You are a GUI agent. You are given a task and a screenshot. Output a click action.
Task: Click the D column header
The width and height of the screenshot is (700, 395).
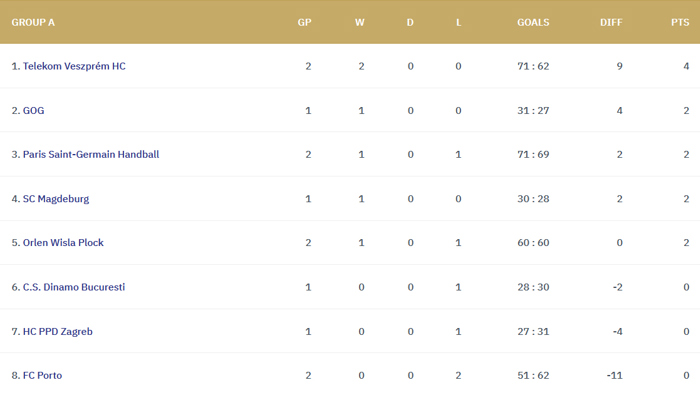pos(410,22)
